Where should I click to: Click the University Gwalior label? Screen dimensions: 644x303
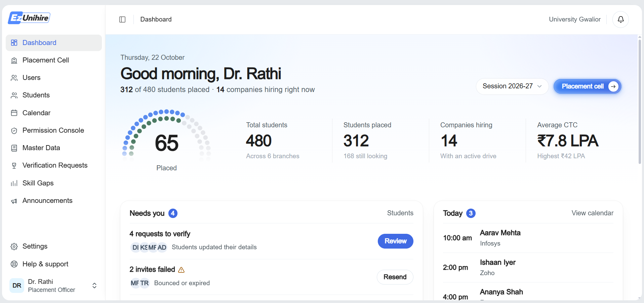click(574, 19)
